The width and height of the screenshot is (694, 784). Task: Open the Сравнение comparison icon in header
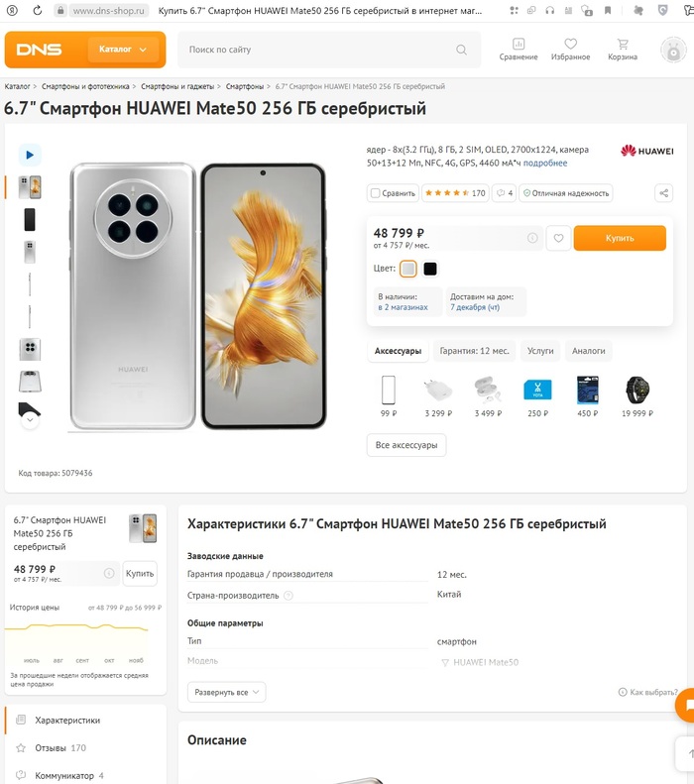[x=519, y=50]
